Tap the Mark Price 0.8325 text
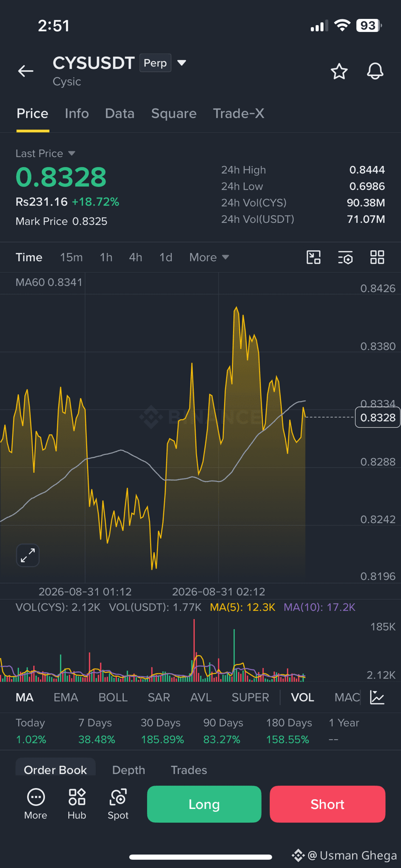This screenshot has height=868, width=401. (x=62, y=221)
